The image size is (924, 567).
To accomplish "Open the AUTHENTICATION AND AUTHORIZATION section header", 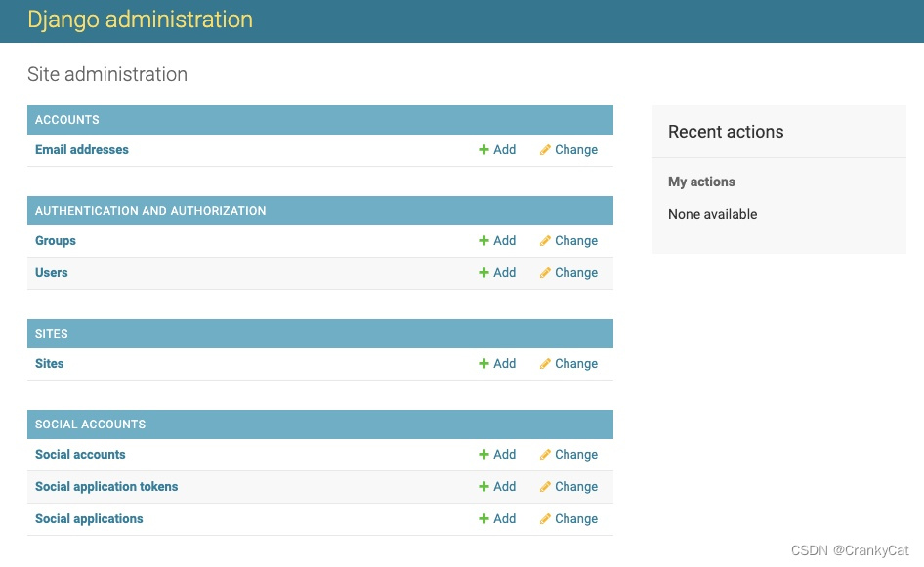I will pos(150,211).
